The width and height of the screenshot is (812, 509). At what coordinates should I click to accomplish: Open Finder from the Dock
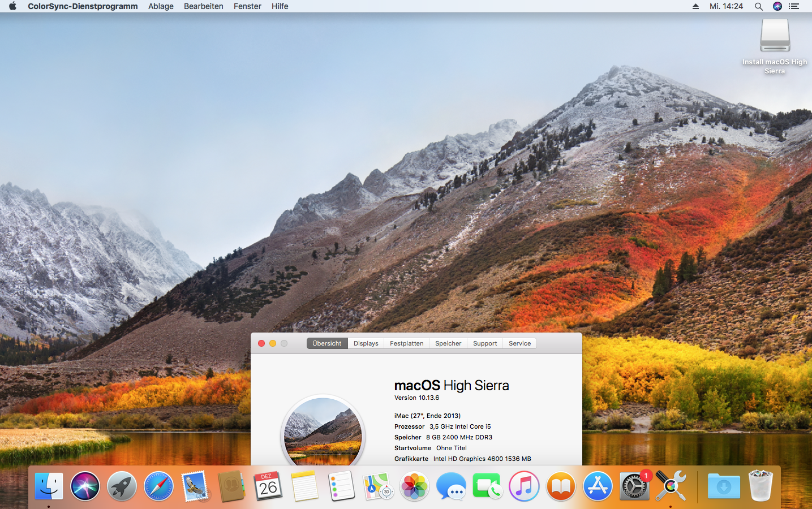49,486
